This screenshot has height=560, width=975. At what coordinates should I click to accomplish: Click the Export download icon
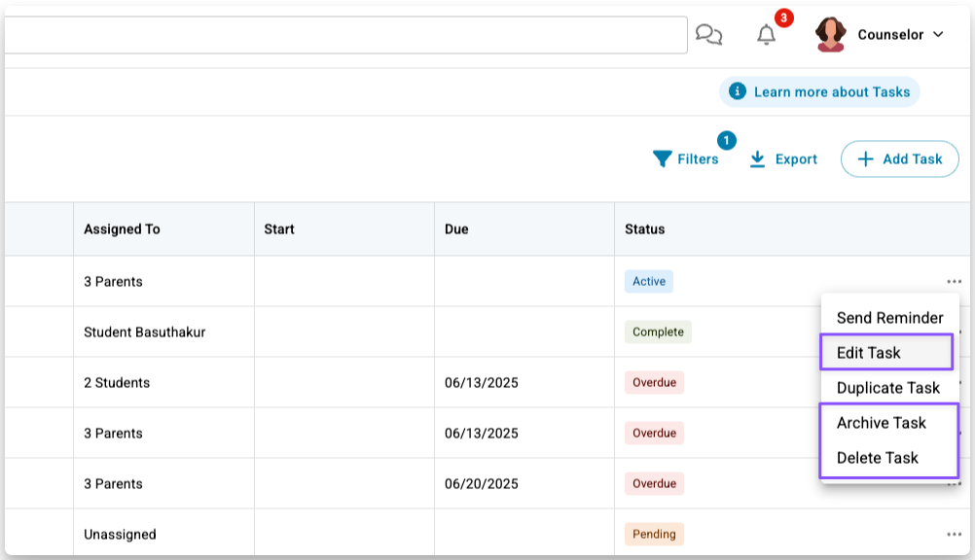pyautogui.click(x=758, y=159)
